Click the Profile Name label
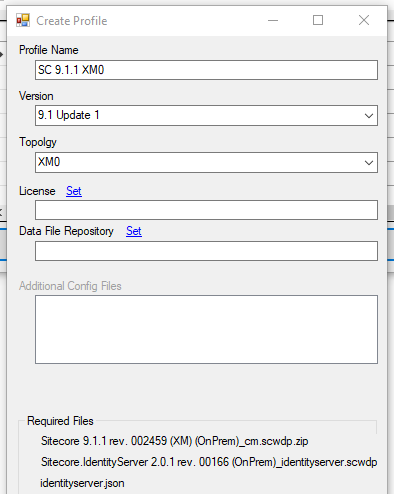The width and height of the screenshot is (394, 494). pyautogui.click(x=49, y=50)
